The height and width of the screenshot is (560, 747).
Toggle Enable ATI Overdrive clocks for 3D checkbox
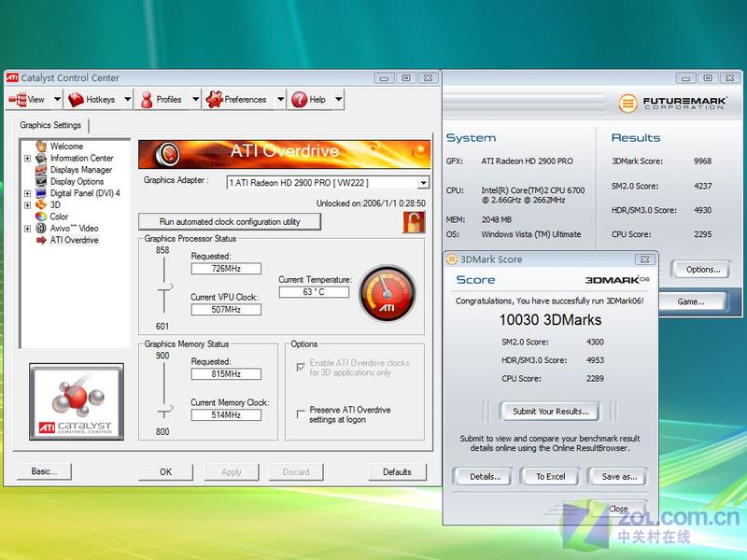pyautogui.click(x=301, y=367)
